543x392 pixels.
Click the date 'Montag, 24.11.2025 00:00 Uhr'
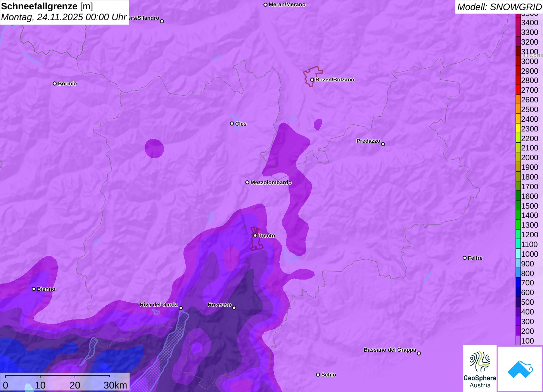64,17
